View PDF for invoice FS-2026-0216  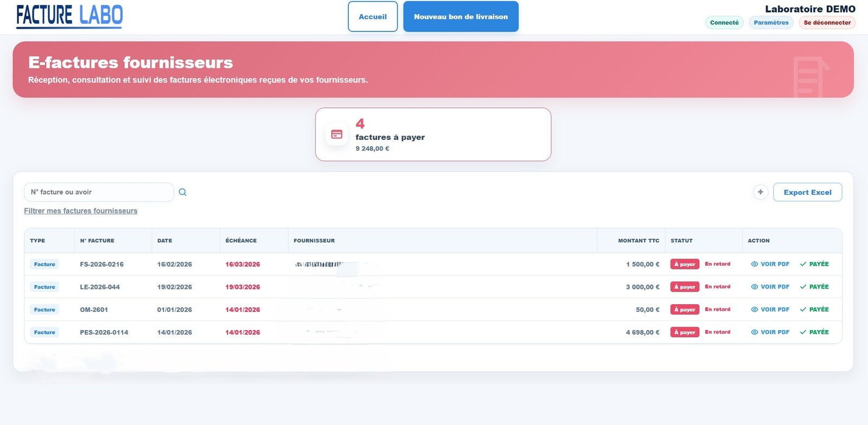(770, 264)
